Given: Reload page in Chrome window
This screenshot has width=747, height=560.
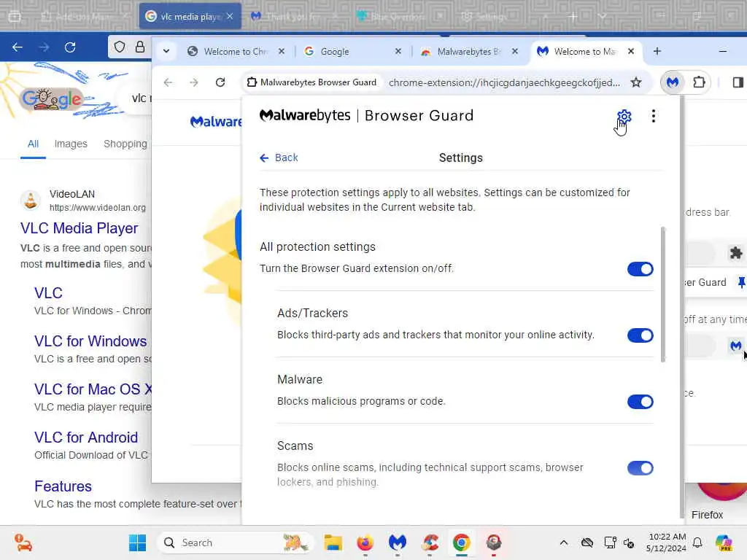Looking at the screenshot, I should [x=220, y=82].
